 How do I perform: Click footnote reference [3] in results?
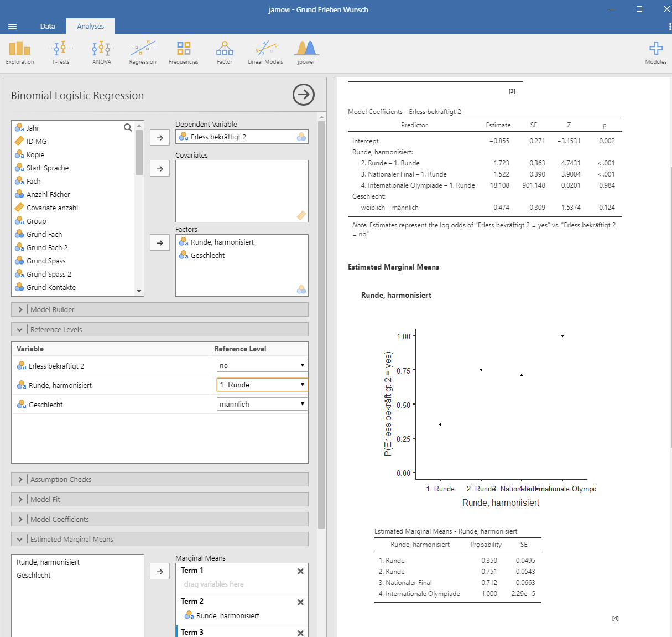[512, 91]
